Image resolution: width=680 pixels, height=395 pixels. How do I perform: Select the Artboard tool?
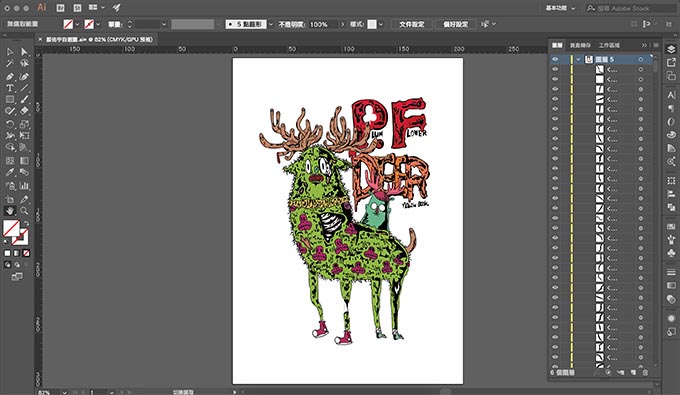coord(10,199)
